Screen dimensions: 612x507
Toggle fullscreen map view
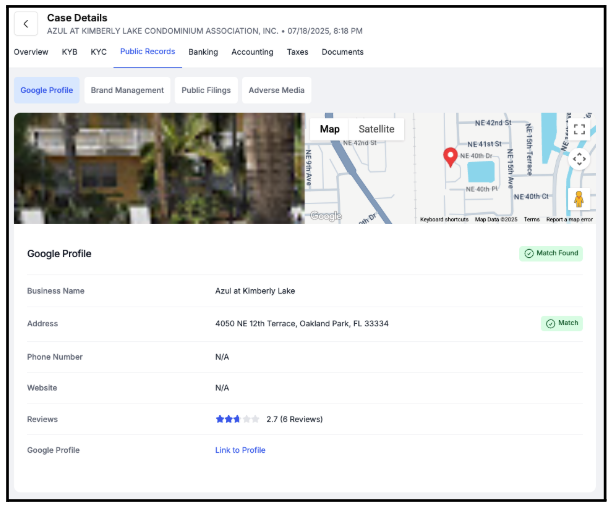579,129
